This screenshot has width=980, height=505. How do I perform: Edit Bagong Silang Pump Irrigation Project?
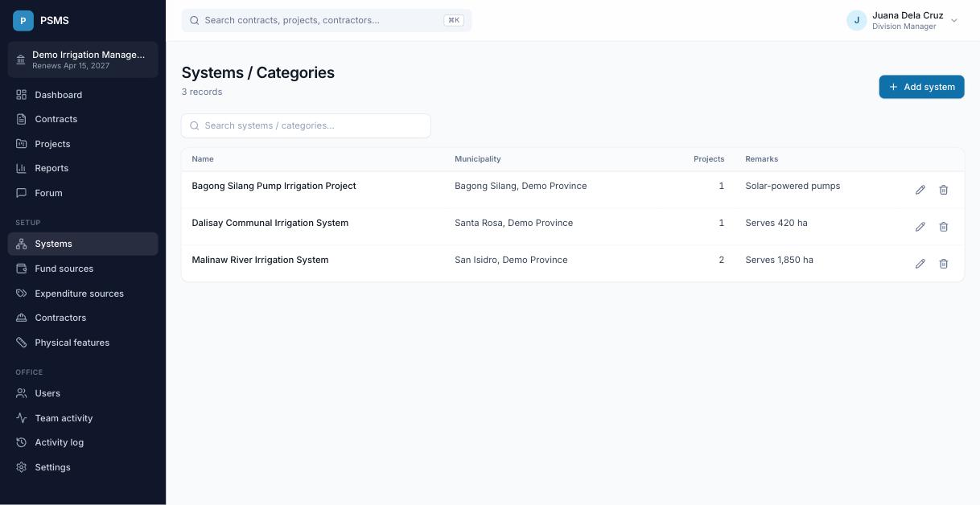pyautogui.click(x=920, y=190)
